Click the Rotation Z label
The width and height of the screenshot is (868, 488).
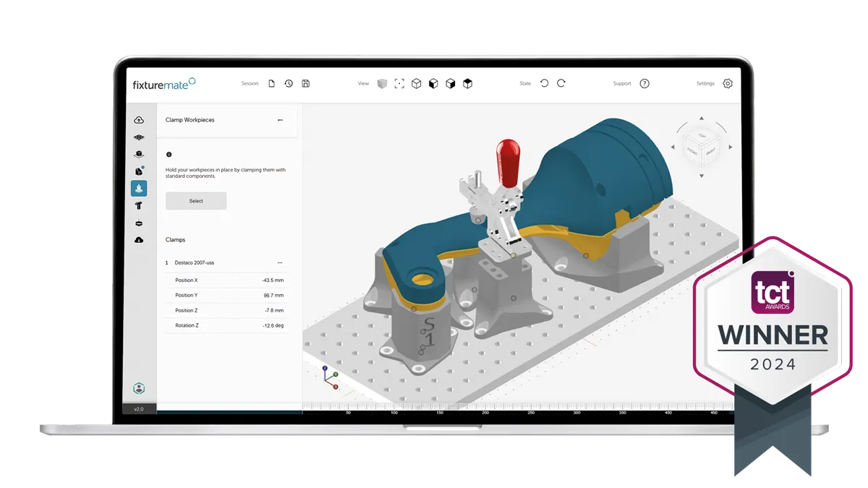pyautogui.click(x=187, y=326)
